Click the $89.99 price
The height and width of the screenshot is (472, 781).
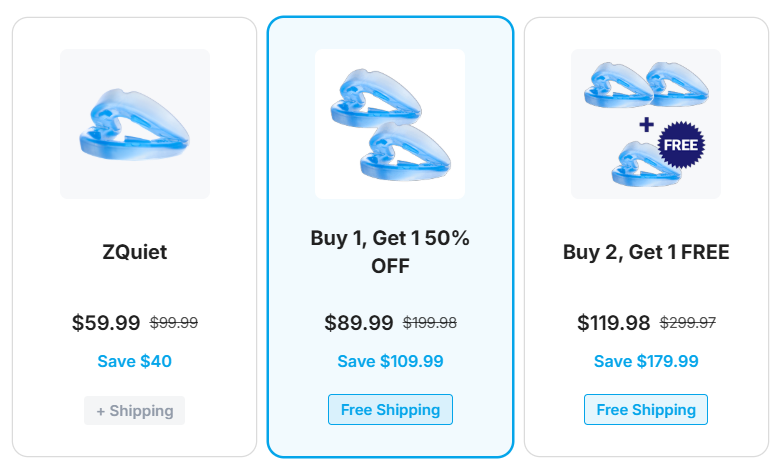click(359, 323)
